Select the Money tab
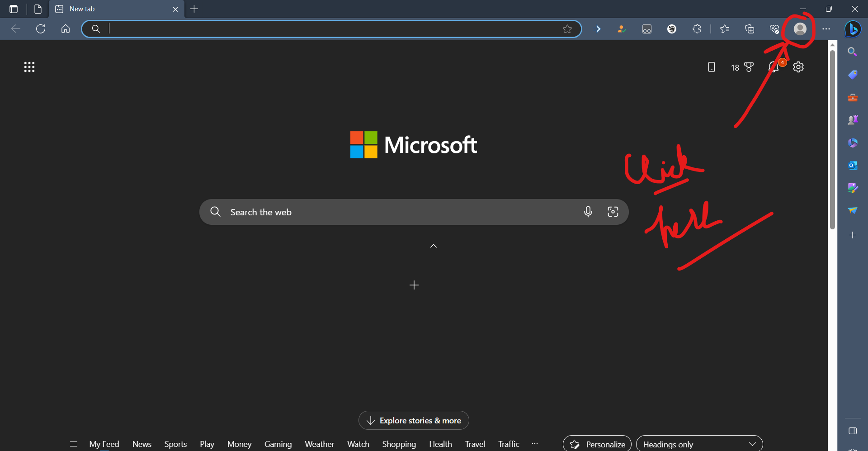868x451 pixels. [x=239, y=444]
